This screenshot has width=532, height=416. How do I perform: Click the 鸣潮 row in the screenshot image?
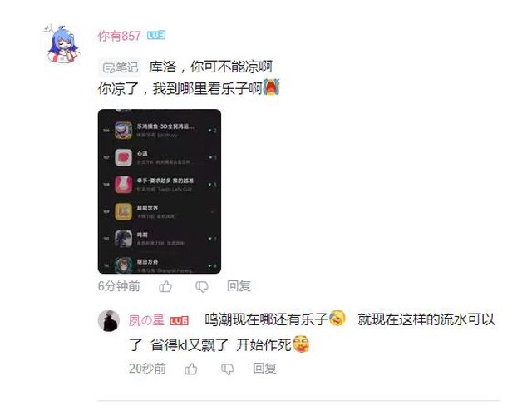160,239
